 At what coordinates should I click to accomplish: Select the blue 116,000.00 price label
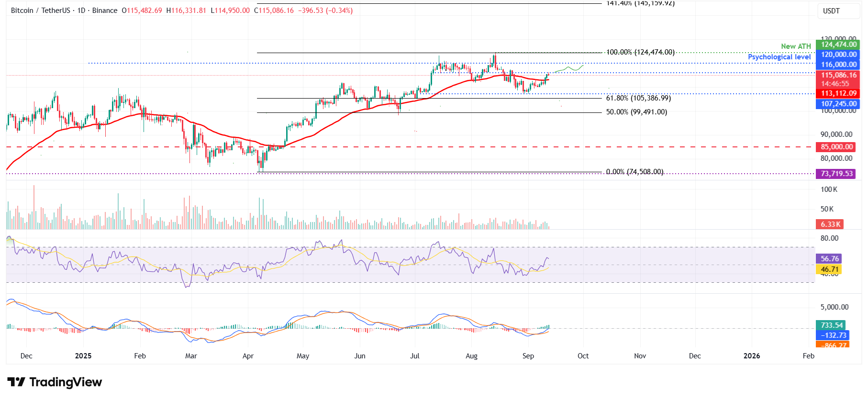click(838, 65)
